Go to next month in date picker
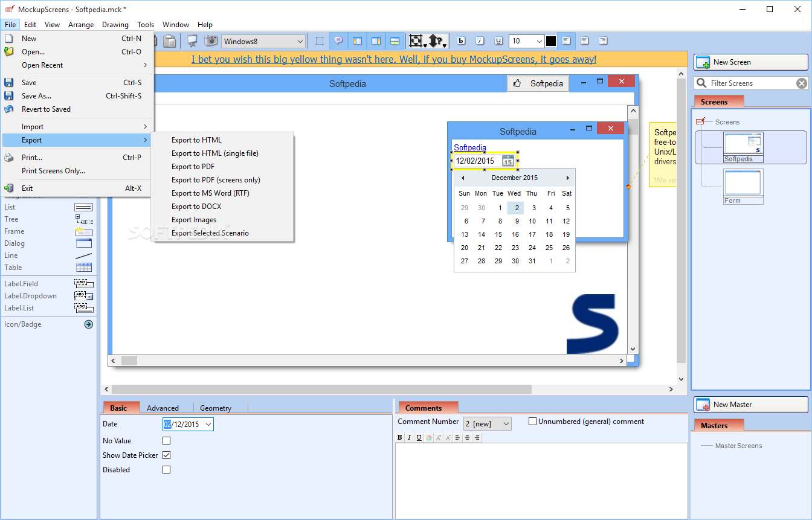The height and width of the screenshot is (520, 812). 567,178
